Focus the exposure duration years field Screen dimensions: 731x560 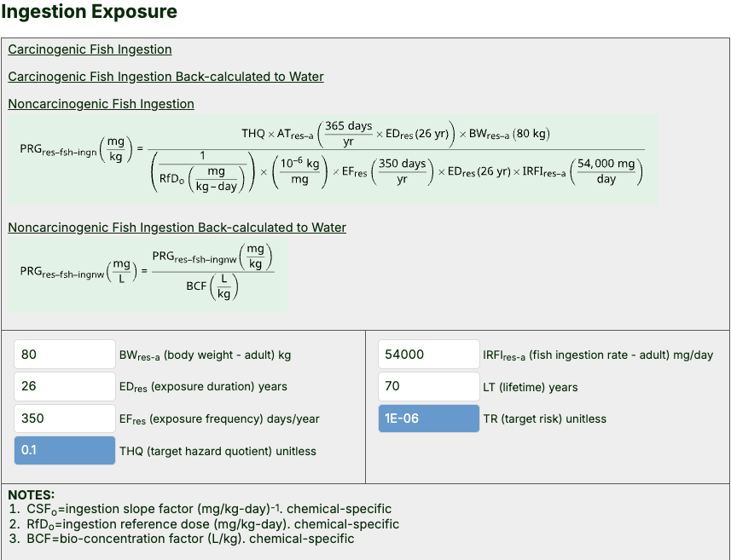pyautogui.click(x=65, y=386)
